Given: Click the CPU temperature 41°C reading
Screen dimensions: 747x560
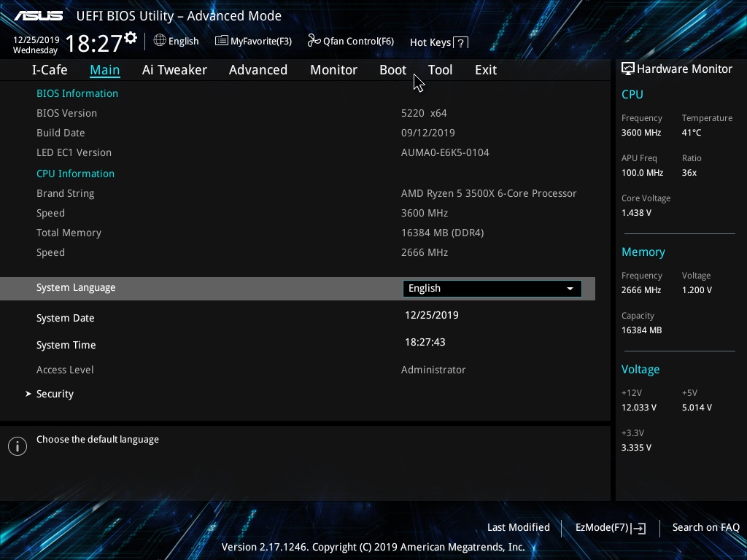Looking at the screenshot, I should point(692,133).
